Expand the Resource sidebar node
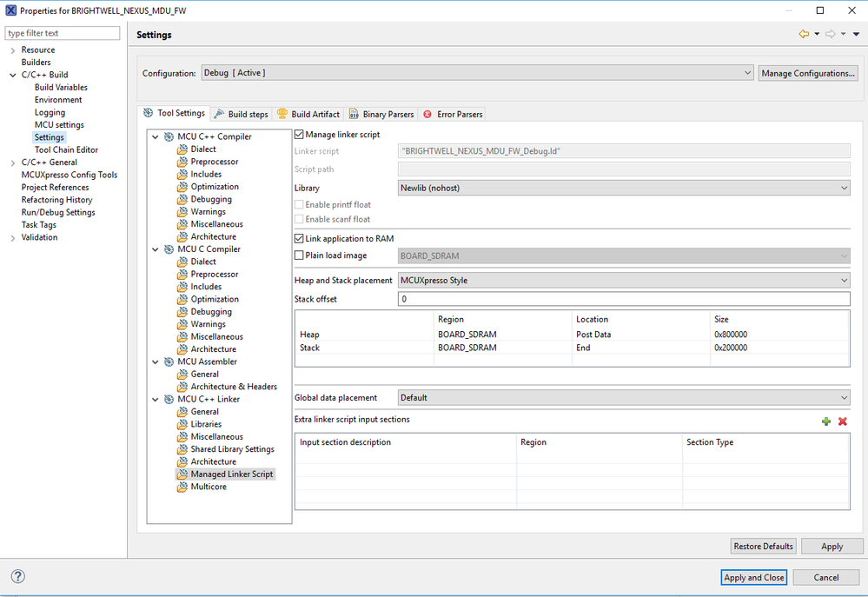Screen dimensions: 868x597 [x=13, y=50]
